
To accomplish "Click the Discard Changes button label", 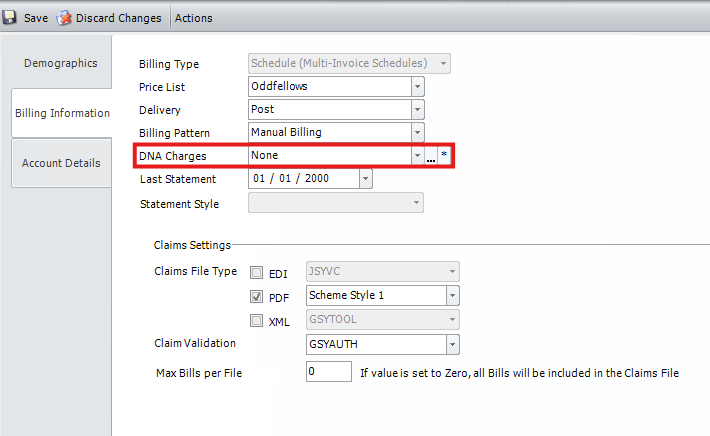I will pyautogui.click(x=119, y=18).
